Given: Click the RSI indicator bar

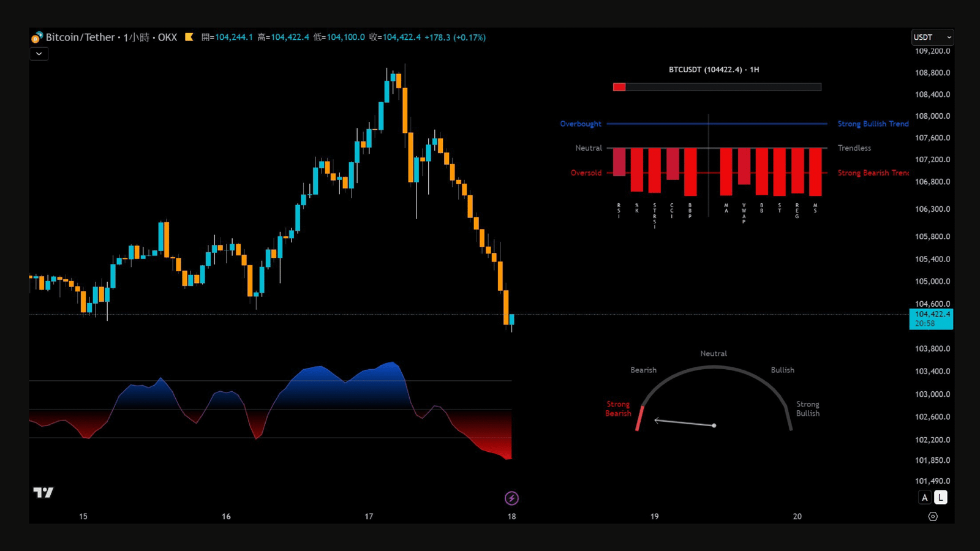Looking at the screenshot, I should (x=619, y=162).
